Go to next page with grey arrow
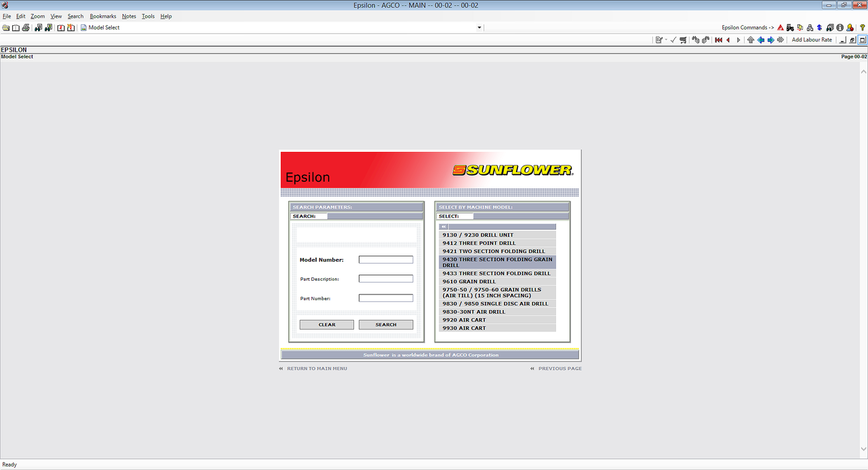This screenshot has width=868, height=470. 738,40
